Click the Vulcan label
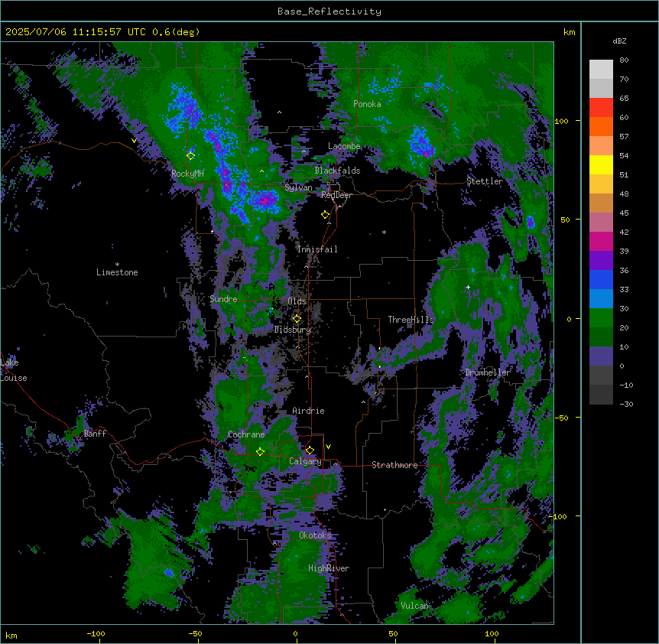The width and height of the screenshot is (659, 644). 414,606
